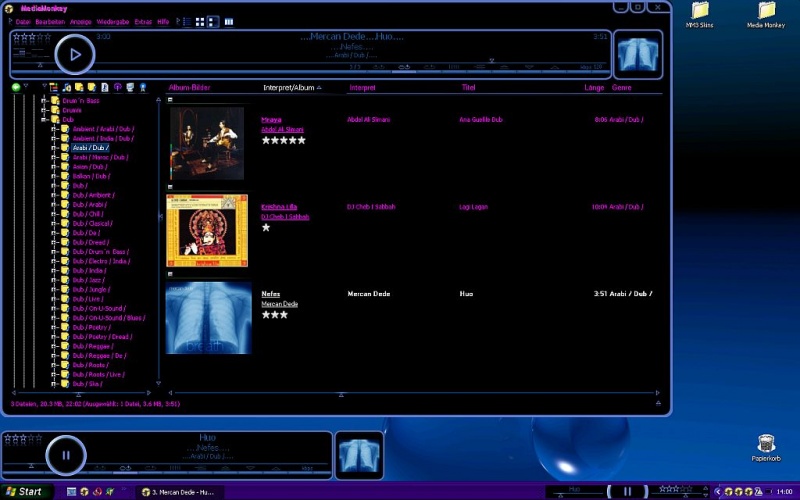This screenshot has width=800, height=500.
Task: Open the Abdel Ali Slimani artist link
Action: tap(283, 130)
